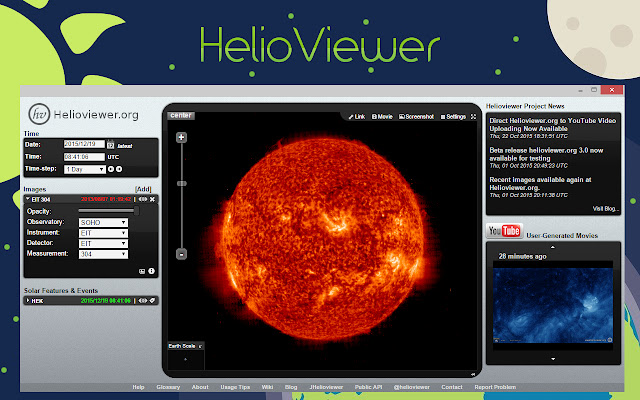
Task: Open the calendar date picker icon
Action: point(111,145)
